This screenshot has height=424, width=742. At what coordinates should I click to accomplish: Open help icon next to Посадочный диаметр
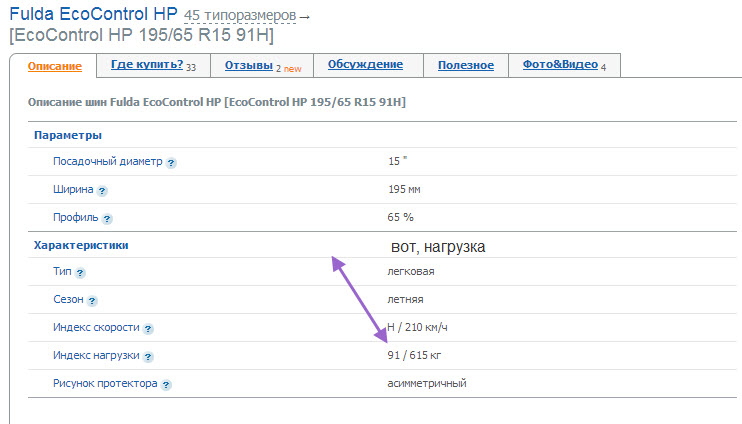pyautogui.click(x=171, y=163)
